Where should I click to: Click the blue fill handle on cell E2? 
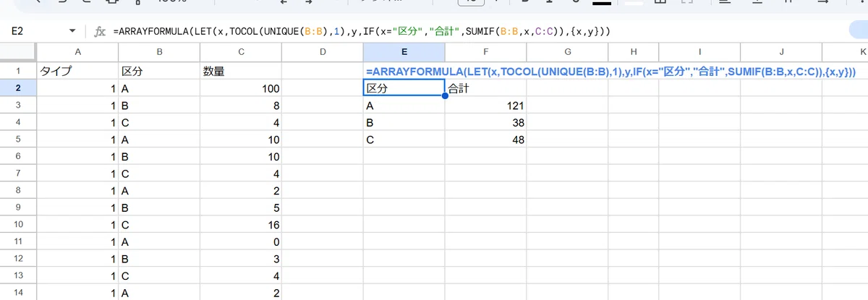(444, 97)
